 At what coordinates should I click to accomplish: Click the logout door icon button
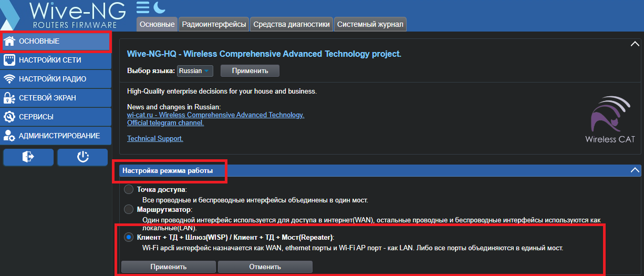(28, 157)
